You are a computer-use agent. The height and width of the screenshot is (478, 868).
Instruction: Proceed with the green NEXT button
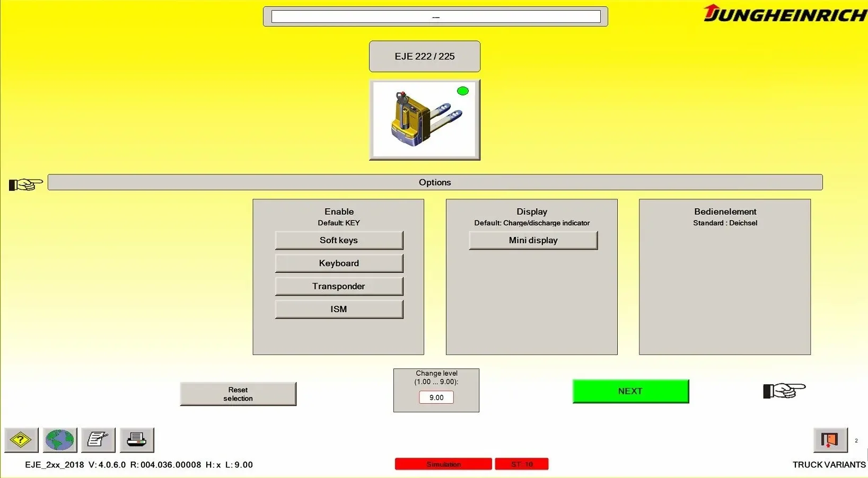pos(630,391)
